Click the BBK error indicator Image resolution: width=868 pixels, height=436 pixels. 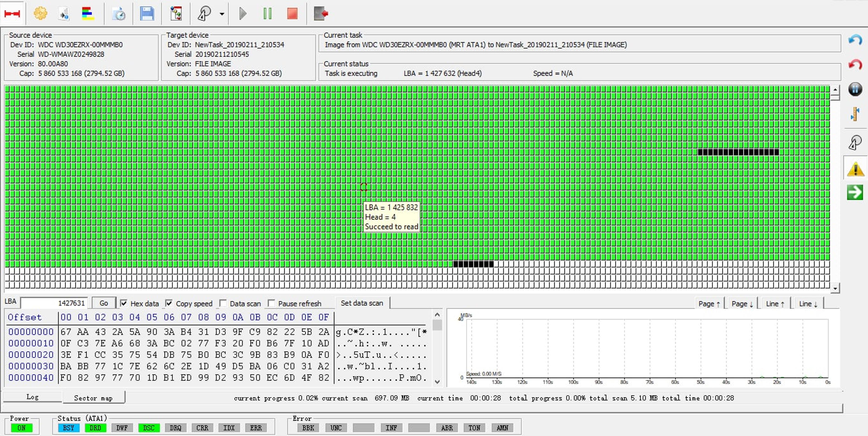308,428
